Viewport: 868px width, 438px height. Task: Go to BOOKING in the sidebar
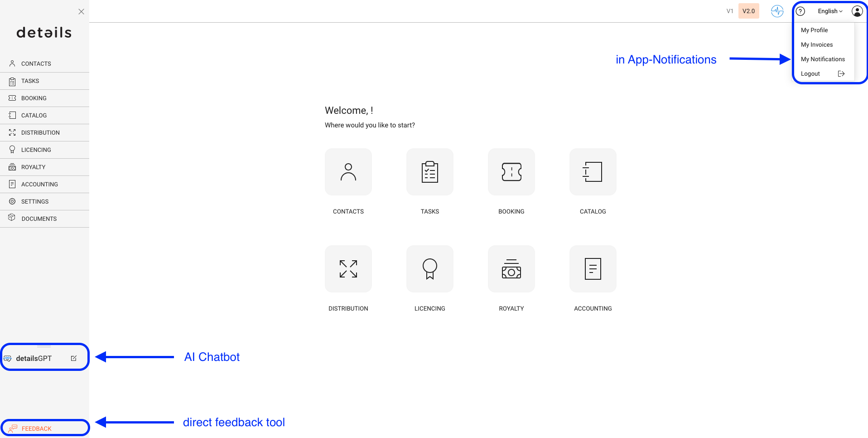click(x=44, y=98)
